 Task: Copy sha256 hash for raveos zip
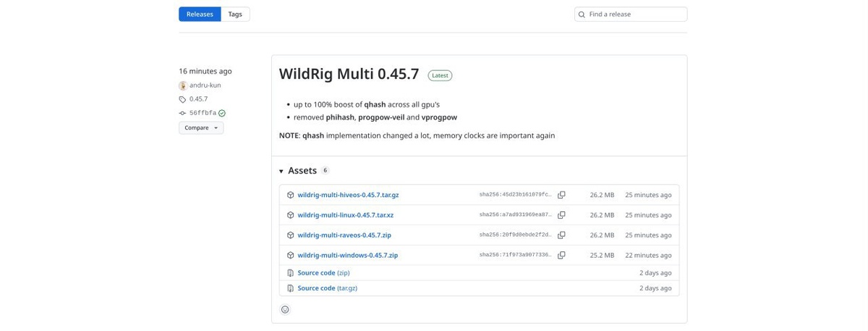(561, 235)
